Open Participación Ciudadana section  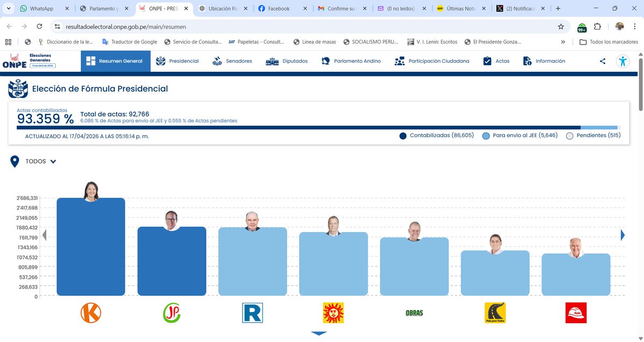click(431, 61)
